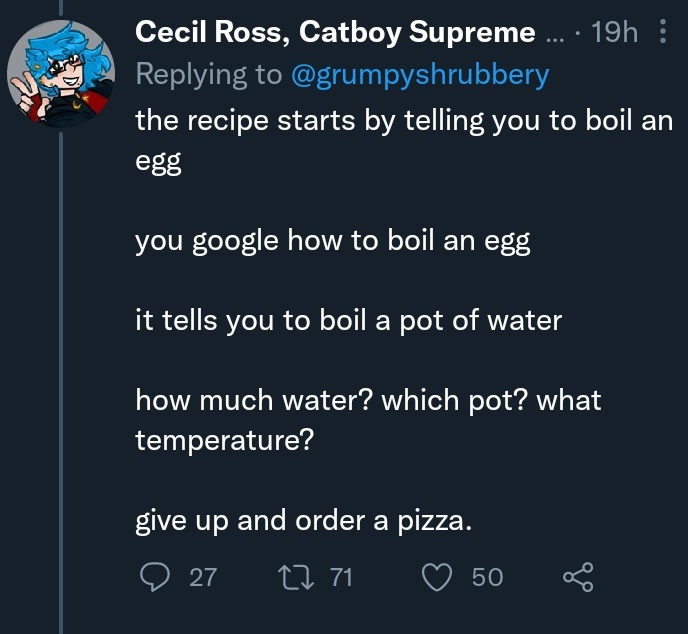Click 'it tells you to boil a pot of water'
688x634 pixels.
click(x=348, y=321)
